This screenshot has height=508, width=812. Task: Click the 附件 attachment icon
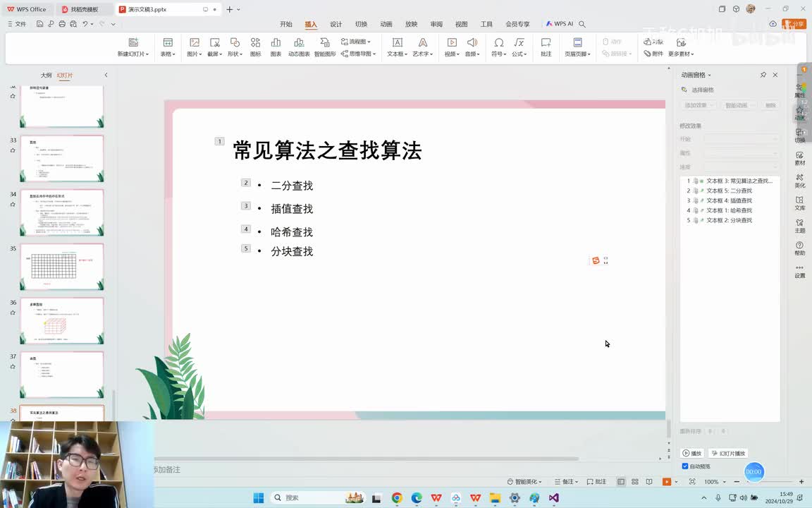tap(653, 54)
